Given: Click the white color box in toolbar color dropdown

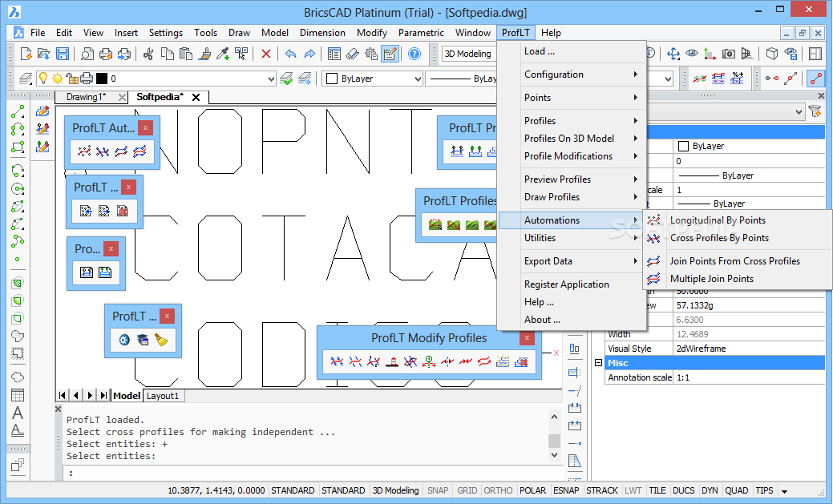Looking at the screenshot, I should coord(332,79).
